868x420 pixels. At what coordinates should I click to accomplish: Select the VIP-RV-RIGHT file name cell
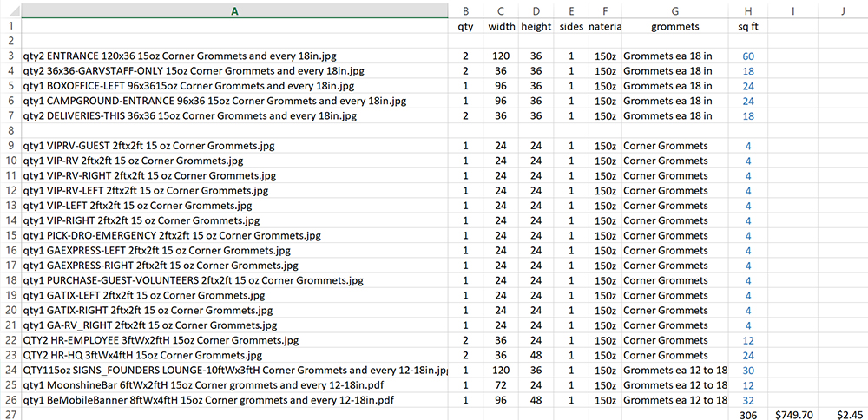click(x=234, y=175)
